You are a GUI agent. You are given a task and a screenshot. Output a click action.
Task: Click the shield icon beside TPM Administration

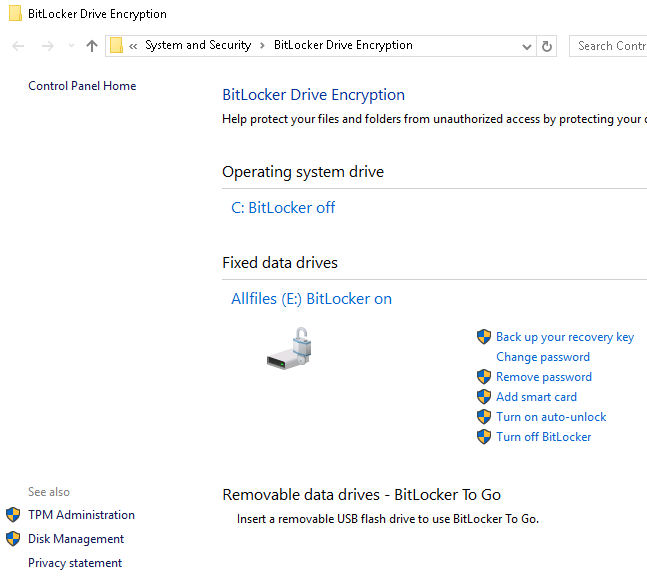pos(13,515)
